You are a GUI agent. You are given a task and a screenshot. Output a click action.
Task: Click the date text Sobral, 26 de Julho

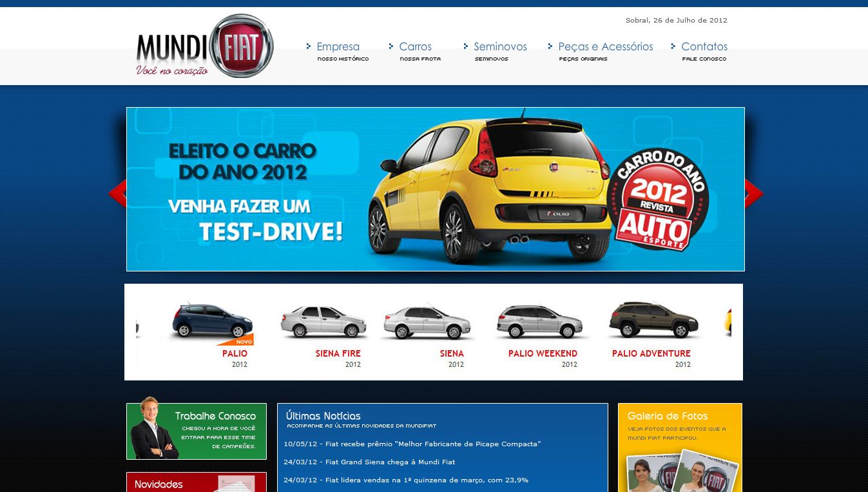click(x=677, y=21)
